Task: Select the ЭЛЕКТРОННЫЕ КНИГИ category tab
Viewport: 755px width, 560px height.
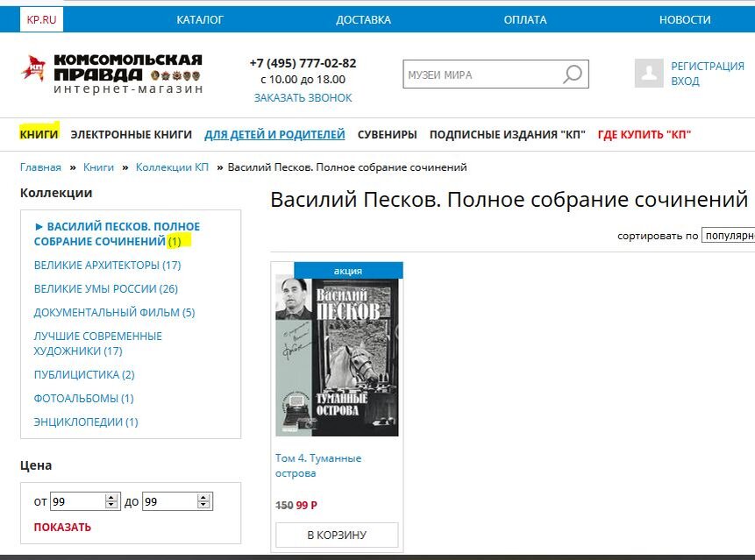Action: click(x=131, y=134)
